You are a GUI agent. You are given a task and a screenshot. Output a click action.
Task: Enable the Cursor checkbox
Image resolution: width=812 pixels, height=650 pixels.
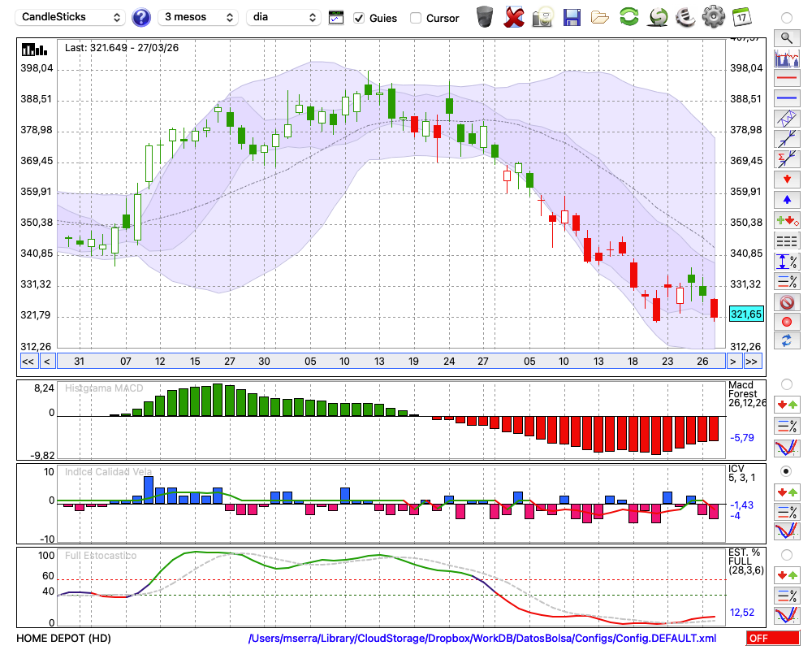pyautogui.click(x=416, y=18)
